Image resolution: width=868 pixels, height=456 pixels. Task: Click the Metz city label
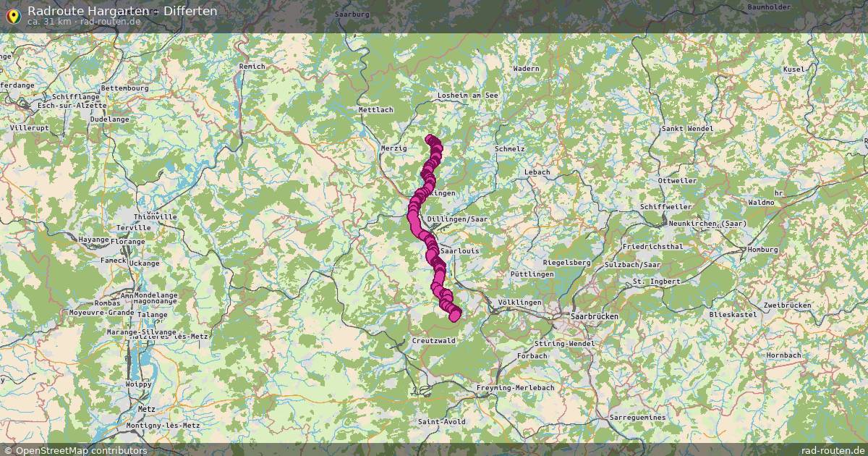point(146,408)
